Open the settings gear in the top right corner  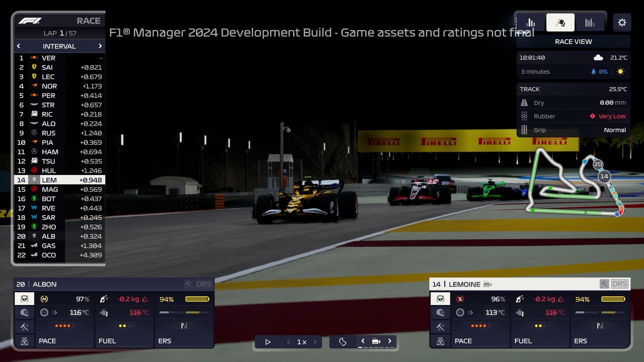[x=623, y=22]
